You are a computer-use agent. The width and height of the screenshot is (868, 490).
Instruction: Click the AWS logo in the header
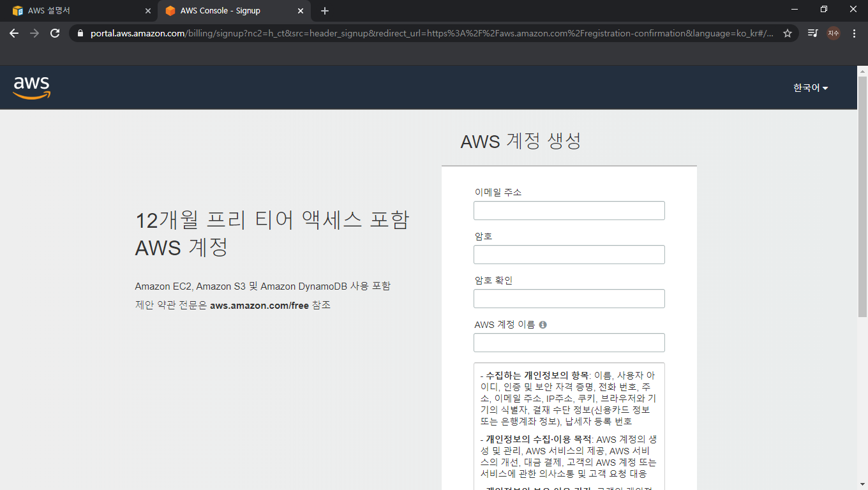(x=31, y=88)
